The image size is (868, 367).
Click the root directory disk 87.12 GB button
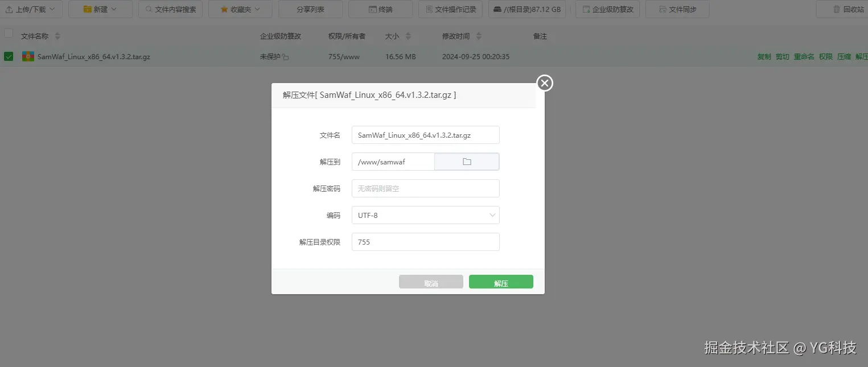tap(527, 9)
